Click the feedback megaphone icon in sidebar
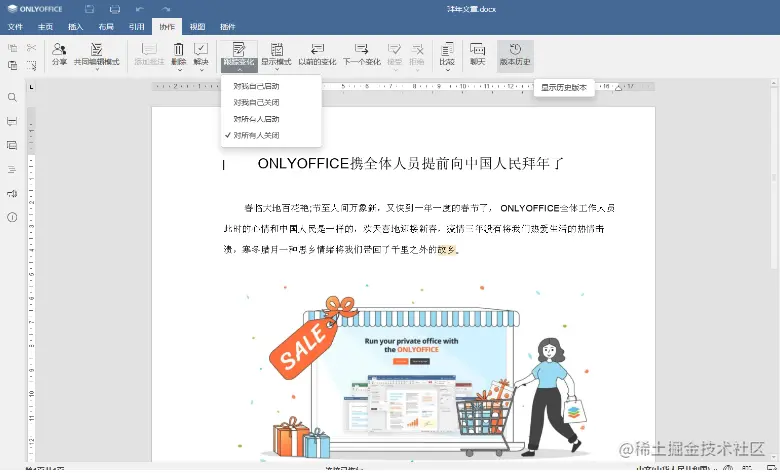Viewport: 780px width, 473px height. coord(12,193)
